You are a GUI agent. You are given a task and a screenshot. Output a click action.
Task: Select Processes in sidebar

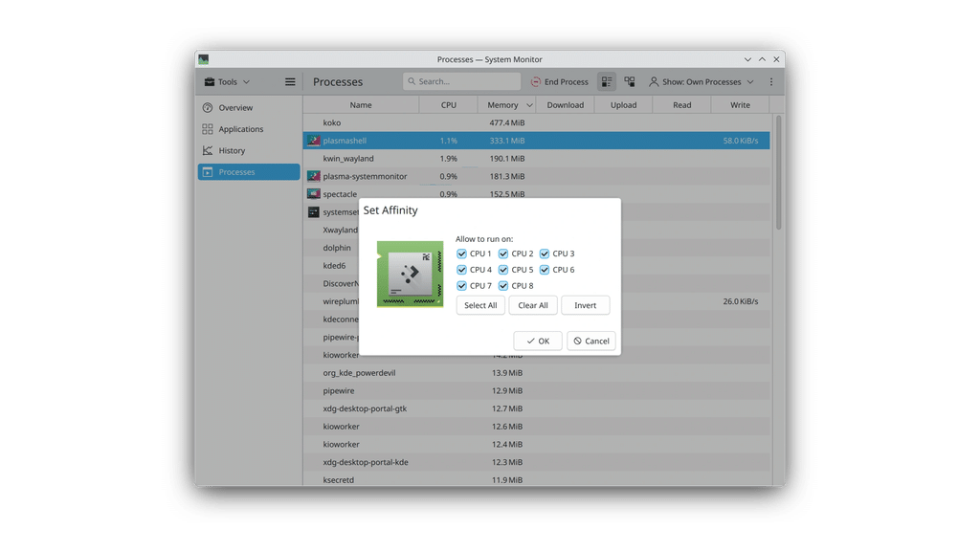(249, 172)
